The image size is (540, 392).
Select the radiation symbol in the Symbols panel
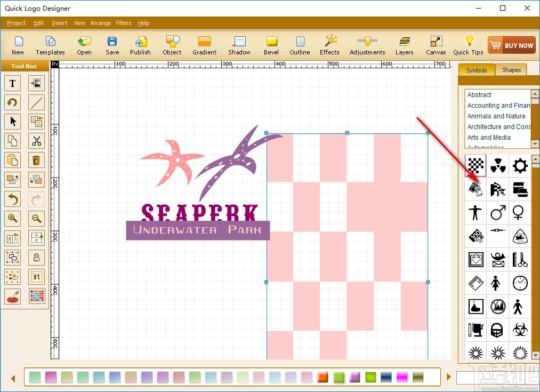tap(498, 165)
